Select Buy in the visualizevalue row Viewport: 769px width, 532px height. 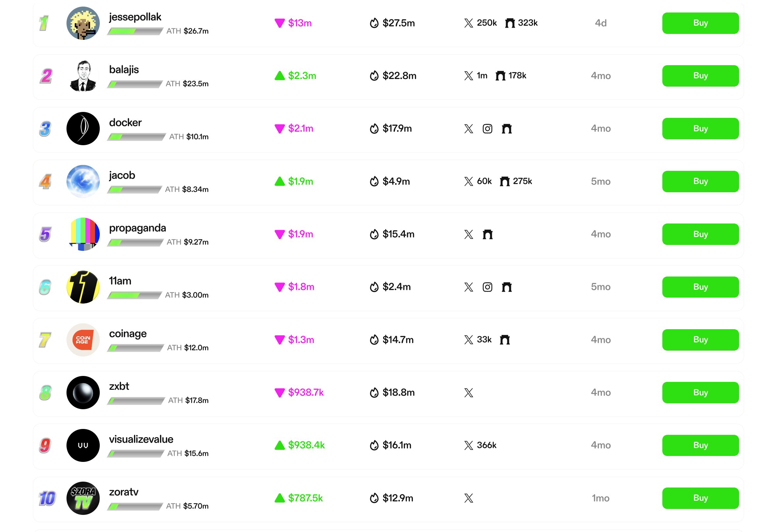click(x=700, y=445)
